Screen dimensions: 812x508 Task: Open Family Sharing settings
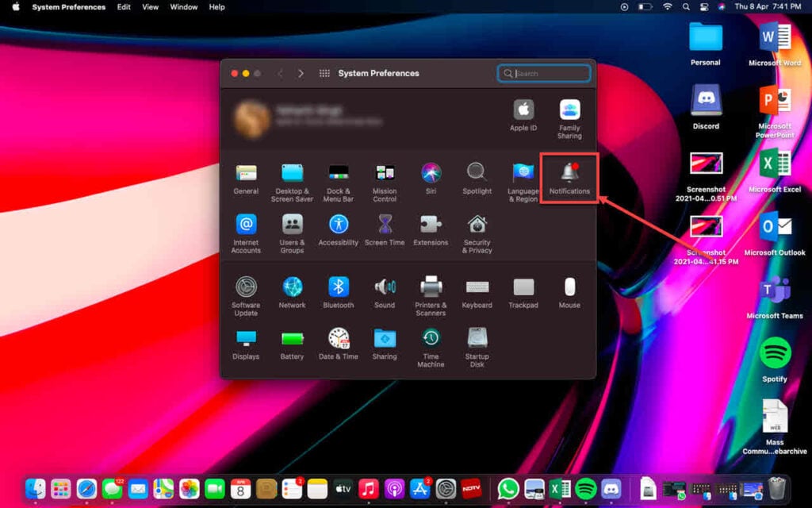pyautogui.click(x=569, y=119)
